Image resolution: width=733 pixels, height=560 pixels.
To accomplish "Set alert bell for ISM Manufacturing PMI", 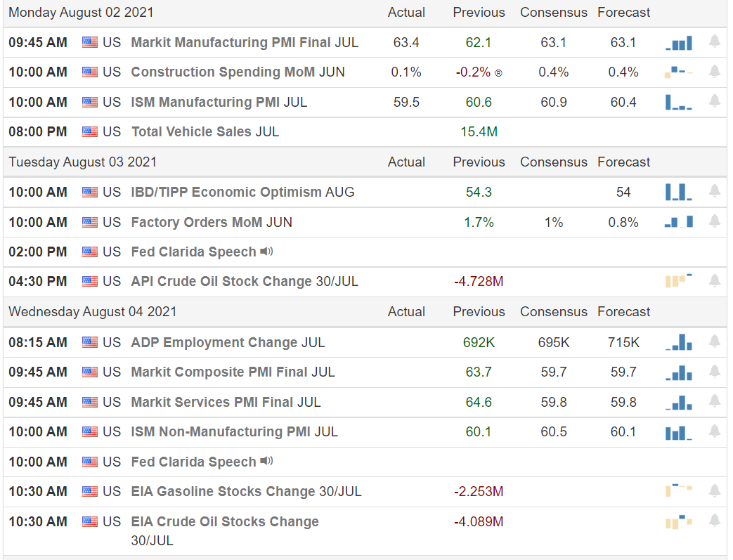I will coord(715,101).
